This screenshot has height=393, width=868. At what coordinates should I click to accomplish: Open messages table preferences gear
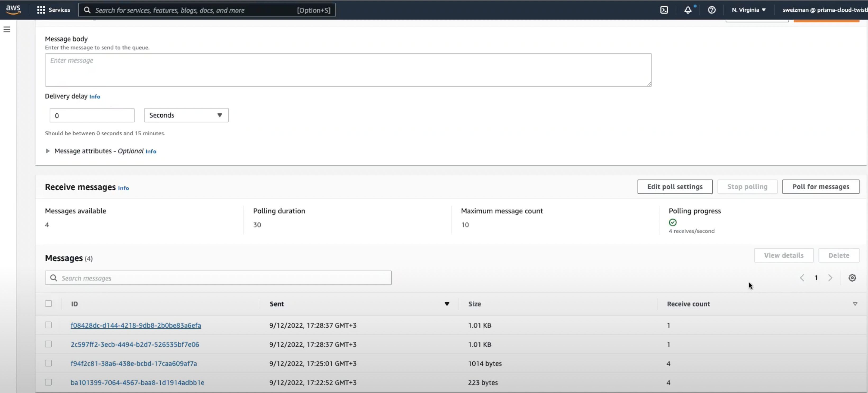click(852, 278)
